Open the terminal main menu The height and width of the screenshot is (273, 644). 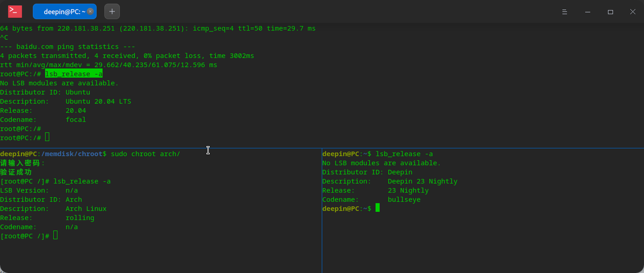click(x=564, y=12)
